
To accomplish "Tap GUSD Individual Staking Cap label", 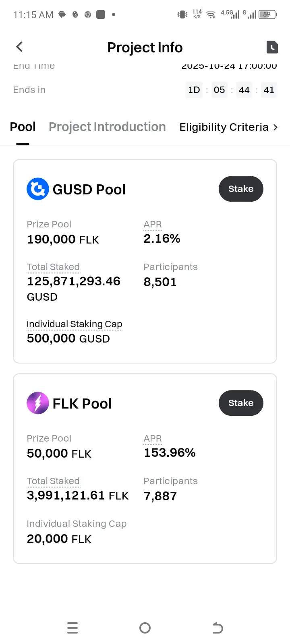I will pos(75,324).
